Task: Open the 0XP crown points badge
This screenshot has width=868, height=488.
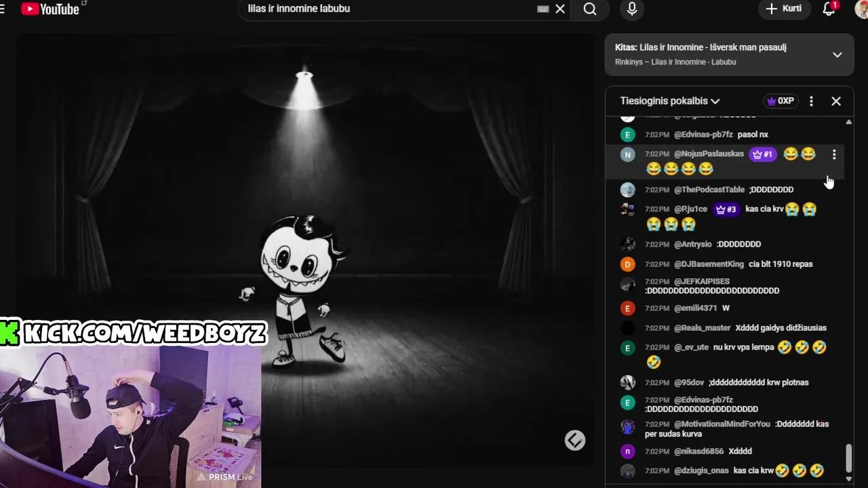Action: pyautogui.click(x=780, y=101)
